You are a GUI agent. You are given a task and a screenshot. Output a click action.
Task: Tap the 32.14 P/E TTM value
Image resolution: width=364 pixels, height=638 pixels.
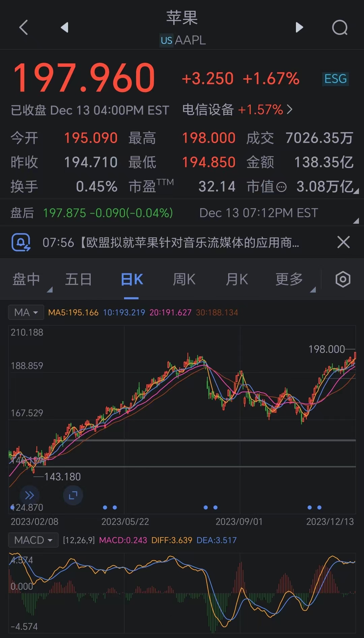point(217,187)
